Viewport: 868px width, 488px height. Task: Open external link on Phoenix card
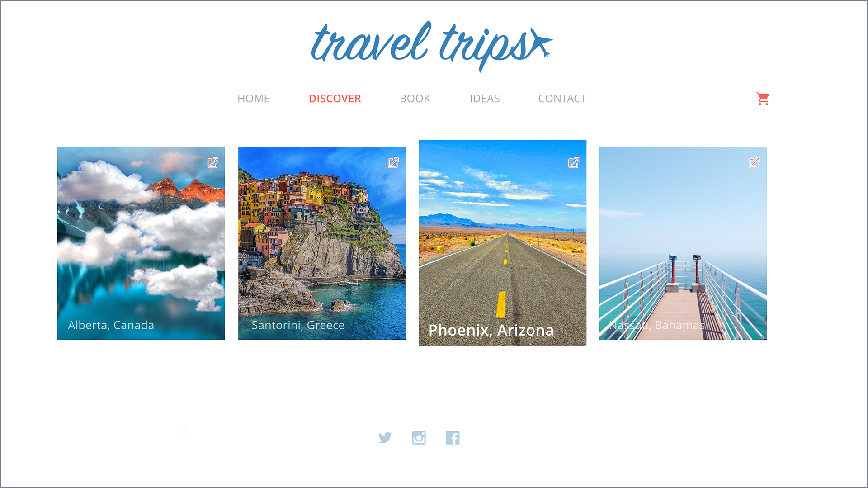(574, 163)
